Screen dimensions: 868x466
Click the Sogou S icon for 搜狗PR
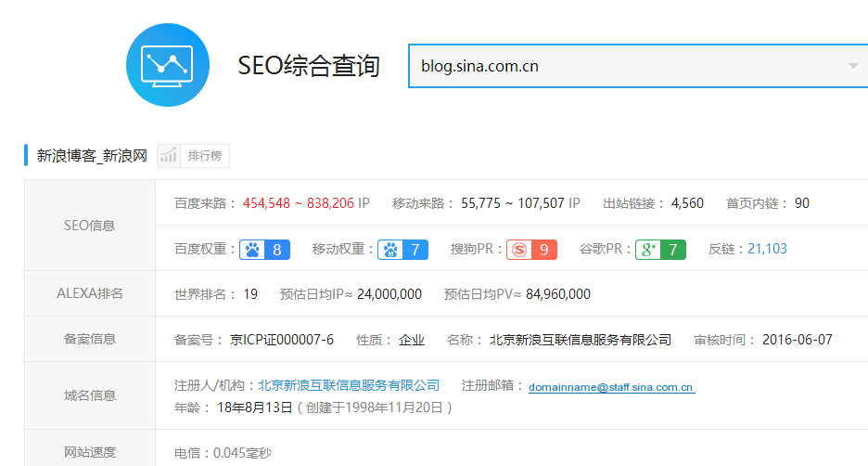click(x=519, y=250)
